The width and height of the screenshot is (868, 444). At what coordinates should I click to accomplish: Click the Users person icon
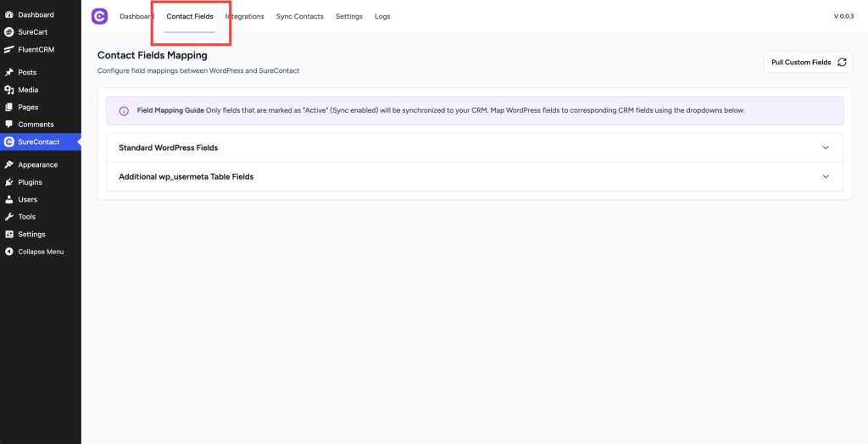point(8,199)
